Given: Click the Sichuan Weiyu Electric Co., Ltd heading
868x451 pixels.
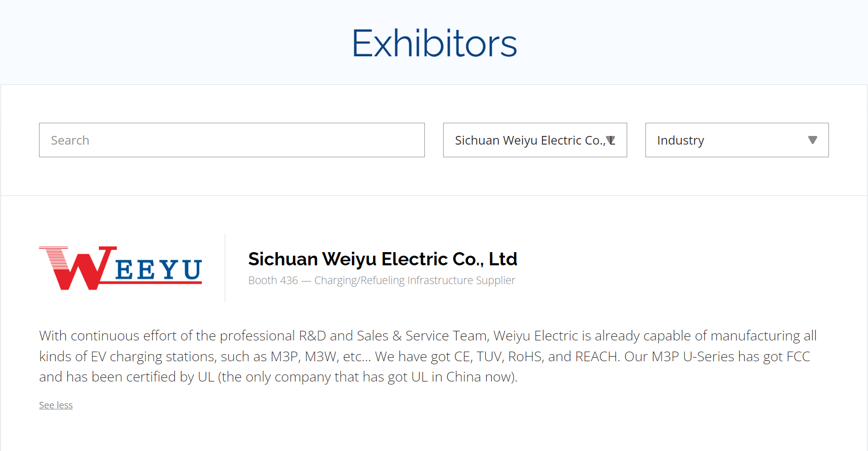Looking at the screenshot, I should pos(383,259).
